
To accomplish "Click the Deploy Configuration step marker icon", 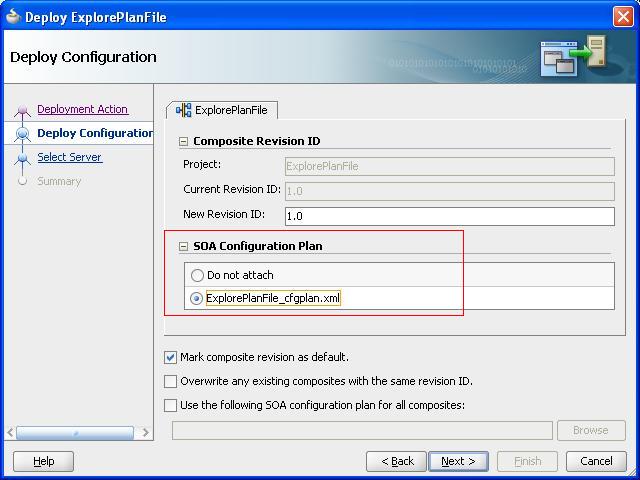I will 22,133.
